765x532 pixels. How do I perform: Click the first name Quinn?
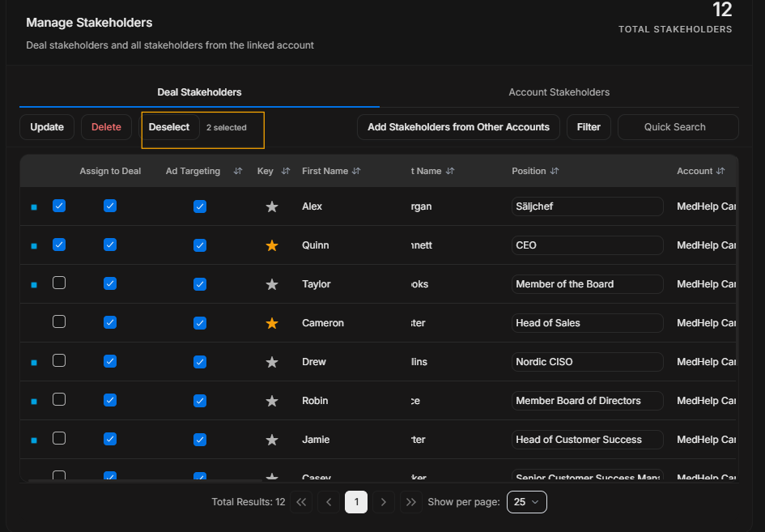315,245
